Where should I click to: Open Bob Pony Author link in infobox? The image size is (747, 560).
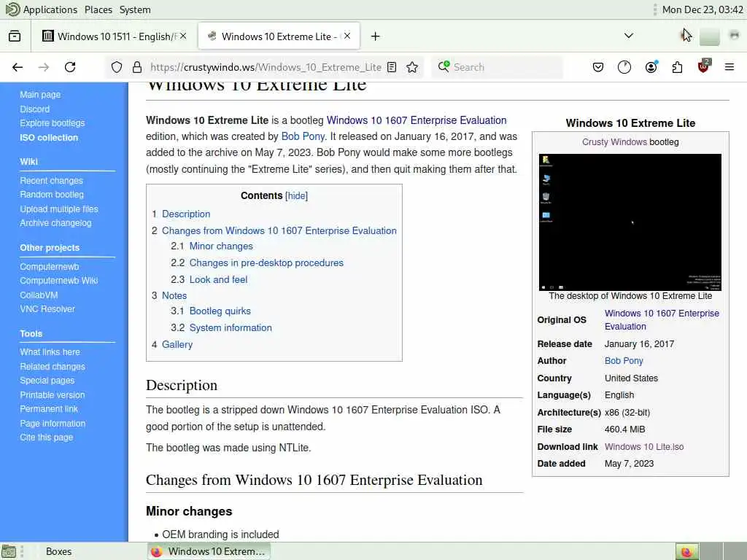(624, 361)
